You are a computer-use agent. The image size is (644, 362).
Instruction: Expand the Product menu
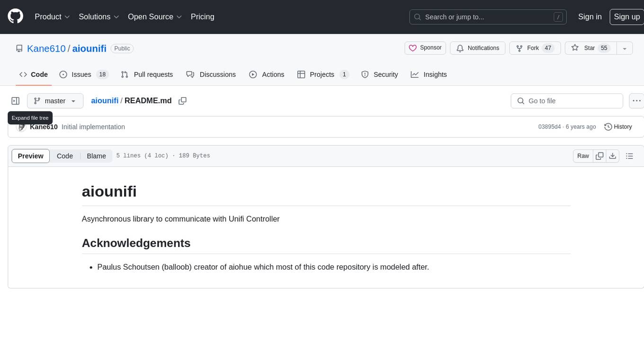click(52, 17)
